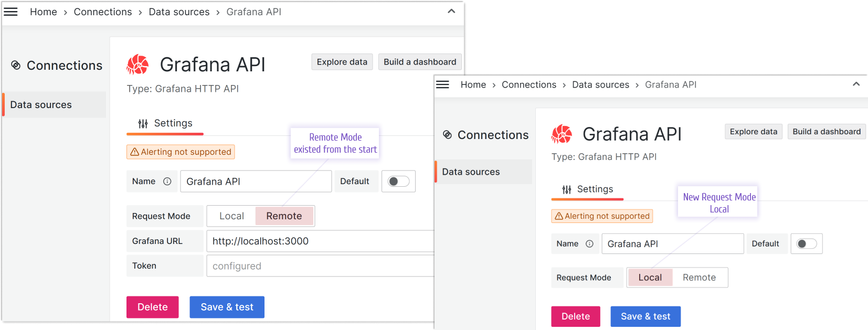Focus Grafana URL input field

point(321,241)
